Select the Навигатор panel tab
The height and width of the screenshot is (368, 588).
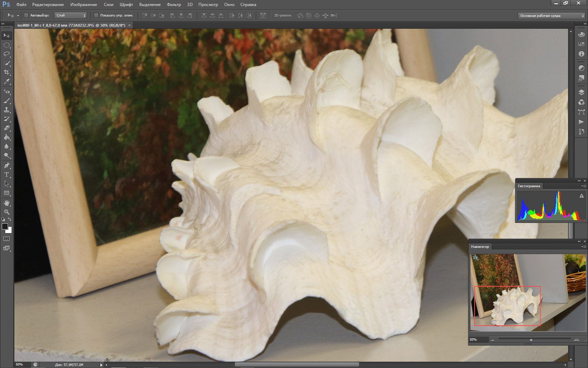480,247
